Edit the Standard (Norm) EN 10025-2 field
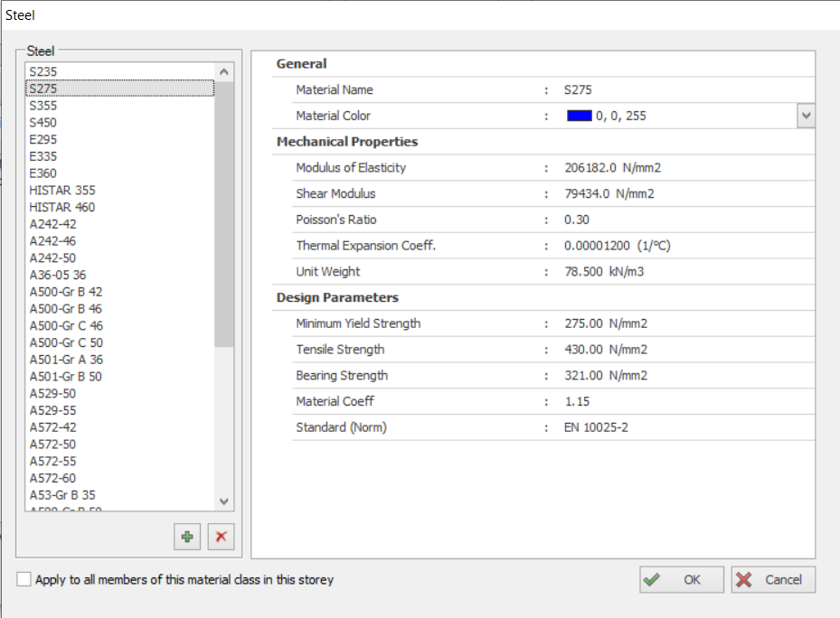This screenshot has width=840, height=618. click(596, 427)
